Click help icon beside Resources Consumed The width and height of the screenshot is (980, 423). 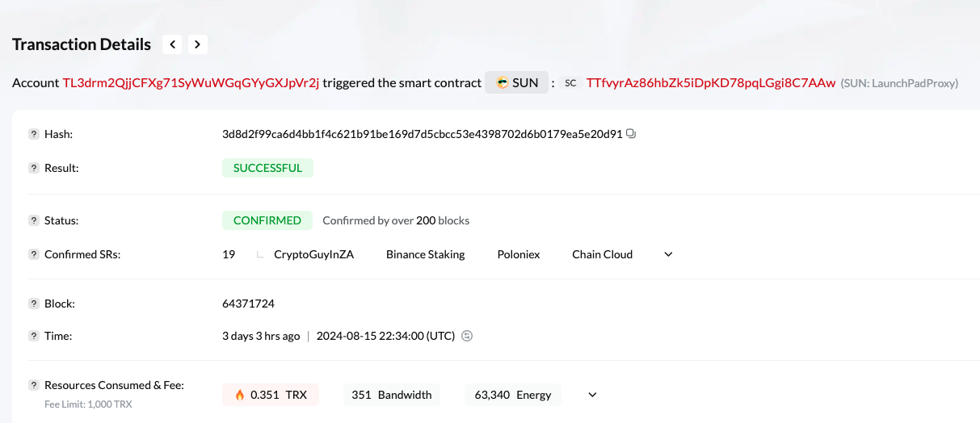[x=34, y=385]
